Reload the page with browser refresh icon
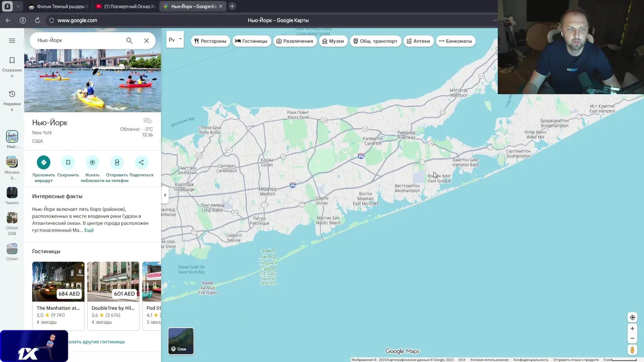Viewport: 644px width, 362px height. tap(37, 21)
